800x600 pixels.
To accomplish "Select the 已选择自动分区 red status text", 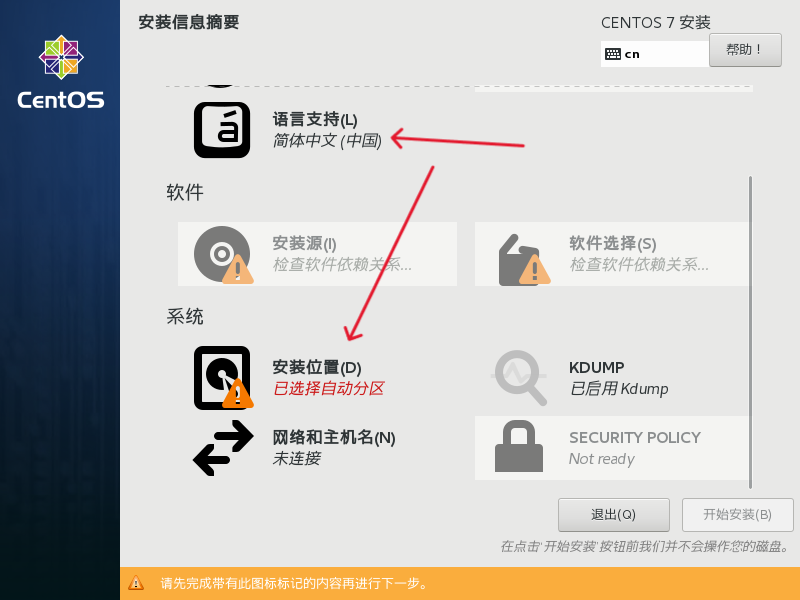I will pyautogui.click(x=329, y=389).
